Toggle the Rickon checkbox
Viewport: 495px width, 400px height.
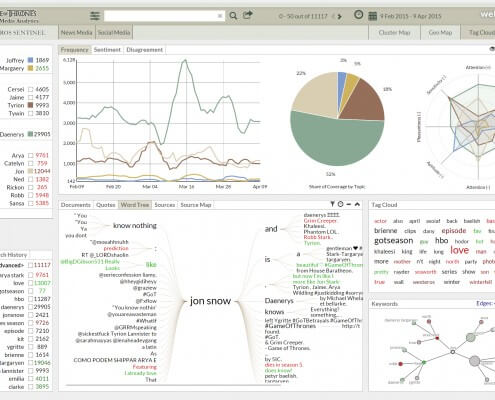point(31,187)
